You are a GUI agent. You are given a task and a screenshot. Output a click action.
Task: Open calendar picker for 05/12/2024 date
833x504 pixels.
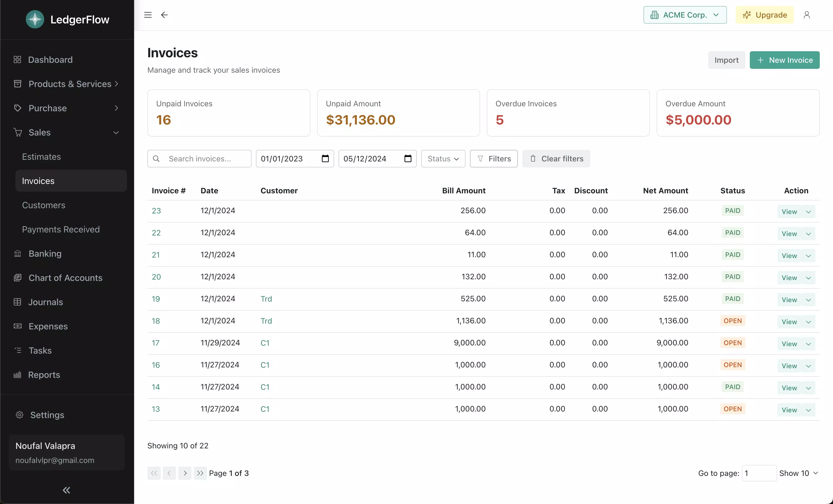point(408,159)
